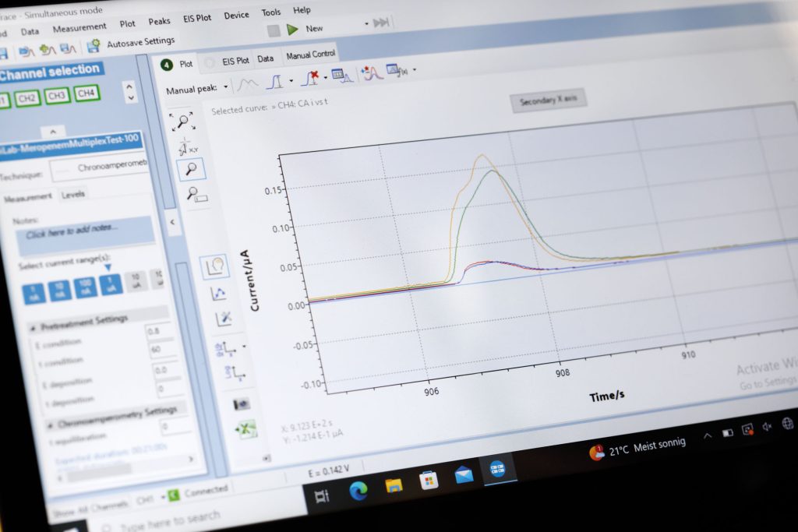Toggle channel CH2
Screen dimensions: 798x532
[26, 97]
